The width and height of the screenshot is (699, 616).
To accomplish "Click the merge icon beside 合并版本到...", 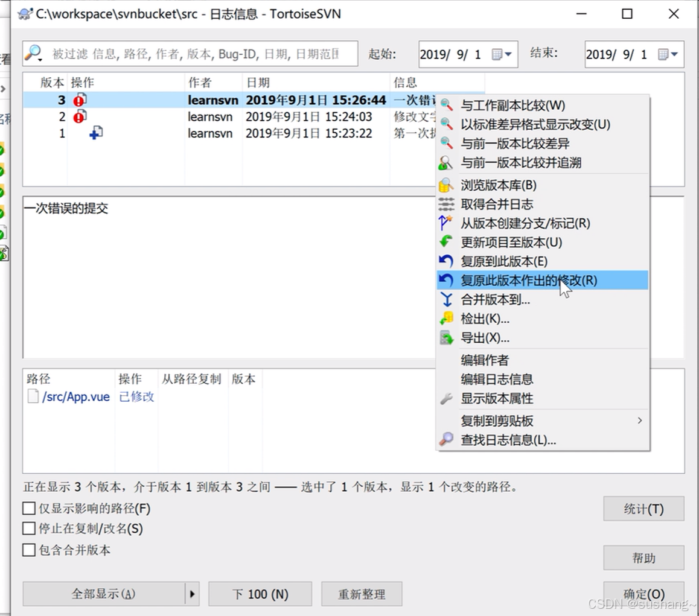I will pos(446,299).
